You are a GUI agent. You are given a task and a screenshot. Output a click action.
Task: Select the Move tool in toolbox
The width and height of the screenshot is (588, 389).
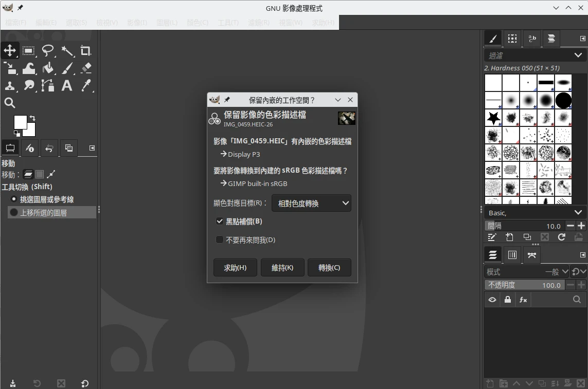(10, 50)
